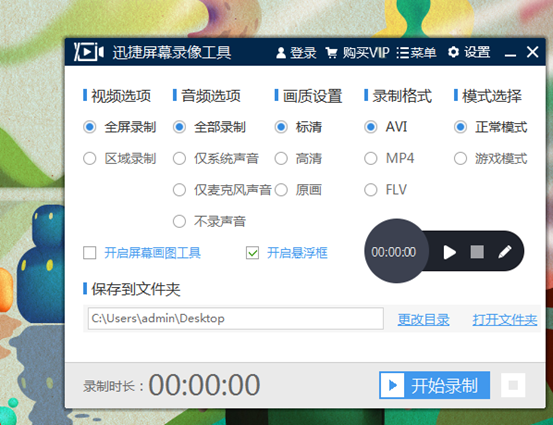Click the 画质设置 section heading
Viewport: 553px width, 425px height.
(312, 96)
